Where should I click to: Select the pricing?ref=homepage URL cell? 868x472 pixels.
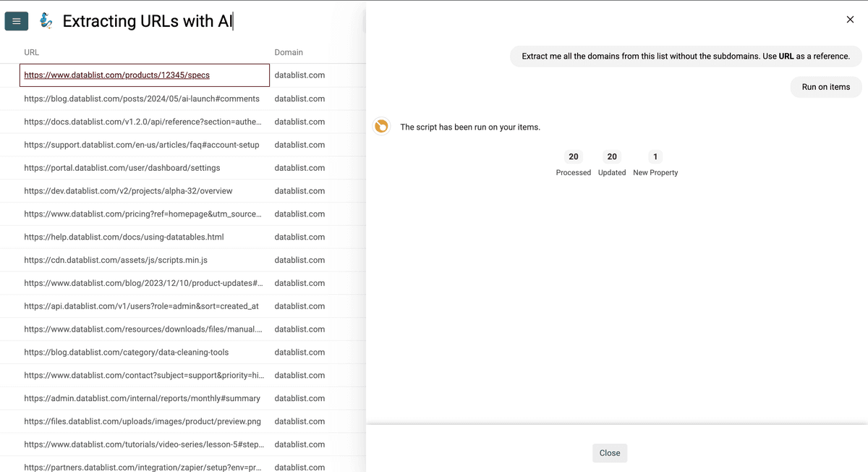[145, 214]
